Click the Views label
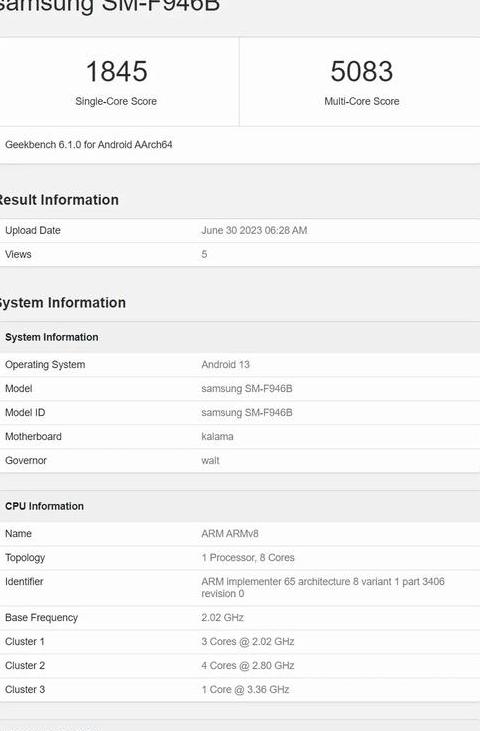 18,255
